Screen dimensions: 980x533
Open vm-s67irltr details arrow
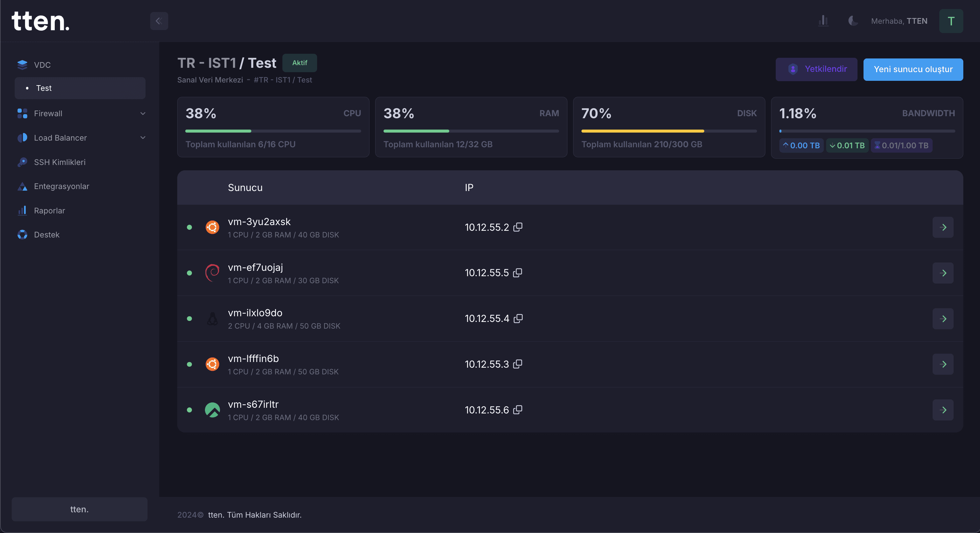tap(943, 410)
